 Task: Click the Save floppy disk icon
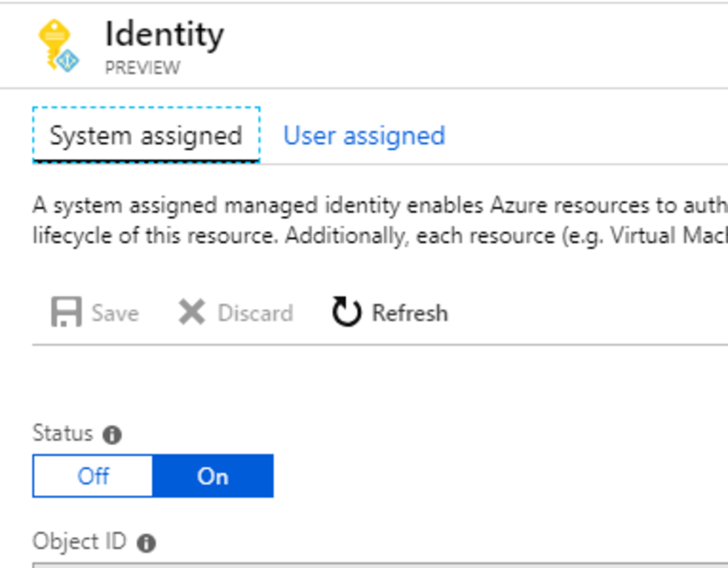click(x=66, y=312)
